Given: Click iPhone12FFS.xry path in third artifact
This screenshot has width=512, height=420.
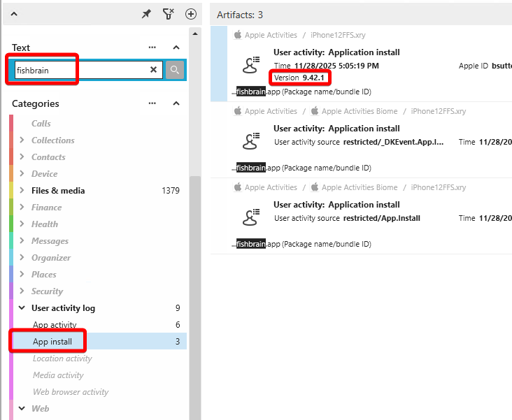Looking at the screenshot, I should 438,187.
